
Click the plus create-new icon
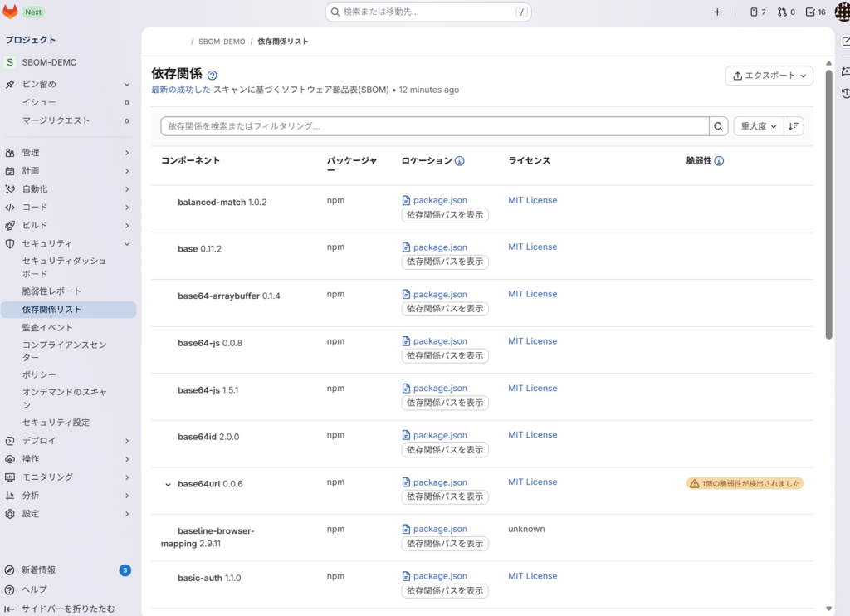point(717,12)
